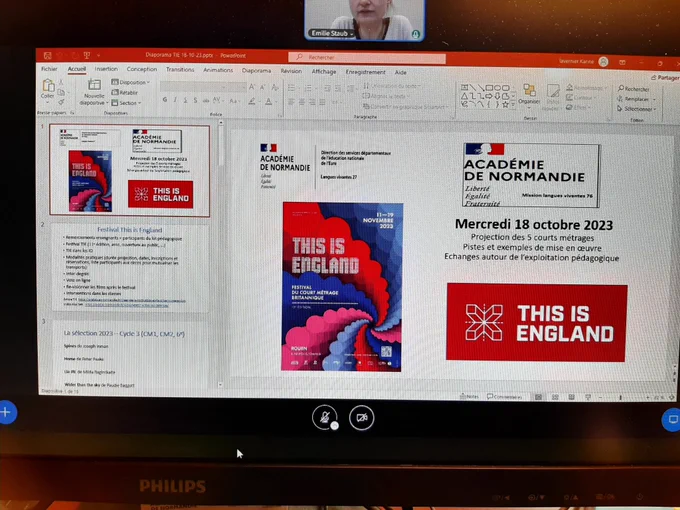Click the decrease font size icon
680x510 pixels.
point(263,87)
